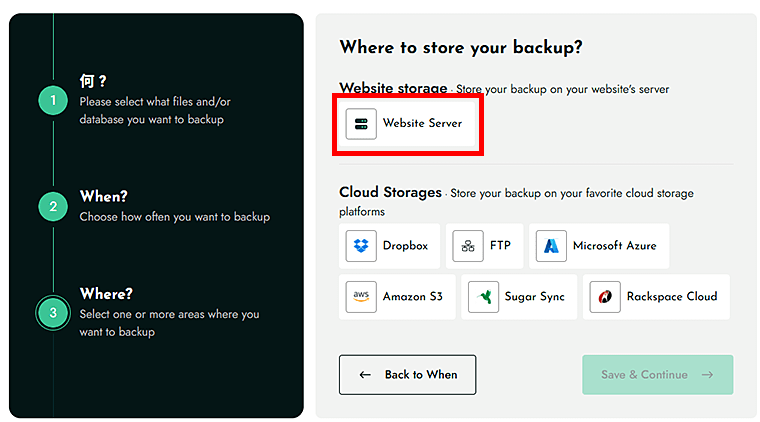Open step 2 When circle
This screenshot has width=760, height=422.
coord(53,207)
